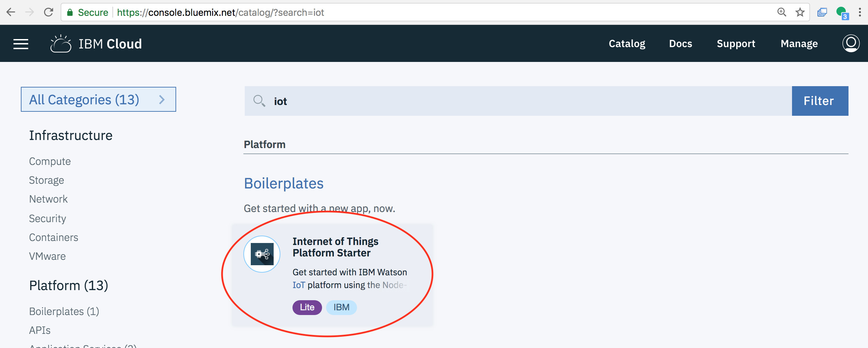Open Docs in the top navigation
This screenshot has width=868, height=348.
680,43
